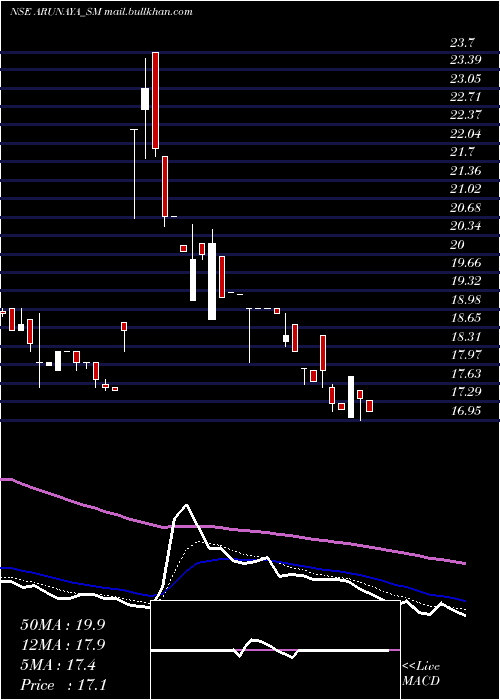Click the 12MA : 17.9 readout

pyautogui.click(x=62, y=645)
